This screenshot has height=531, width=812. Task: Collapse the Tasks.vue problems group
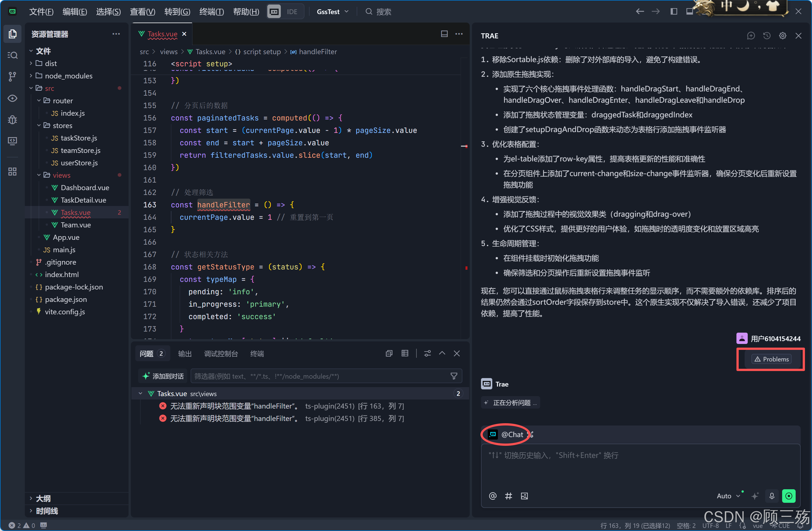tap(140, 393)
